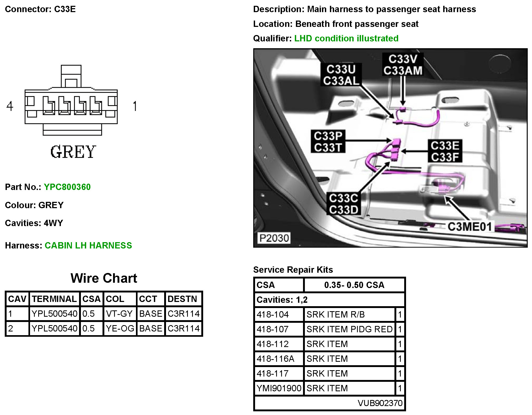Screen dimensions: 532x415
Task: Click the YE-OG colour cell in the wire chart
Action: pyautogui.click(x=120, y=328)
